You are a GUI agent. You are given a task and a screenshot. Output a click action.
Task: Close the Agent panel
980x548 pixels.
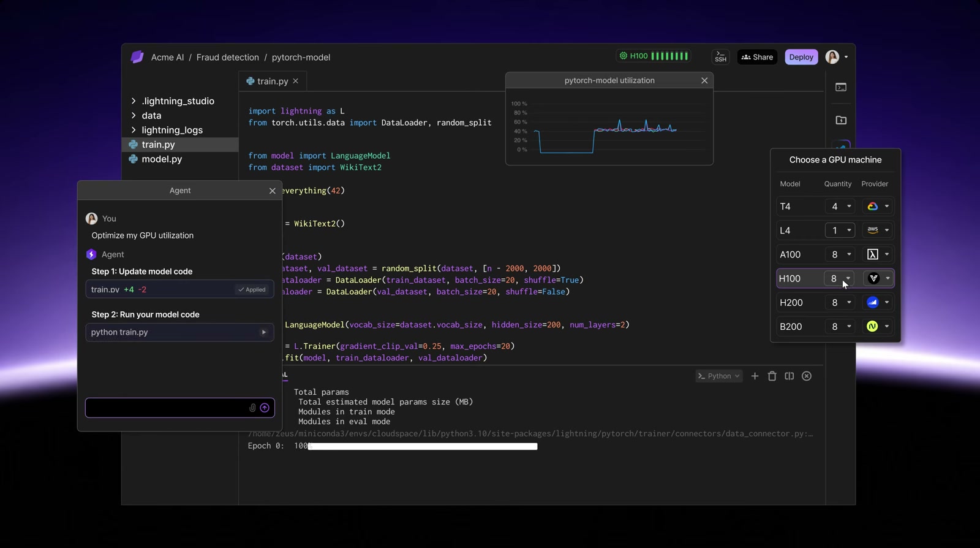(x=273, y=191)
